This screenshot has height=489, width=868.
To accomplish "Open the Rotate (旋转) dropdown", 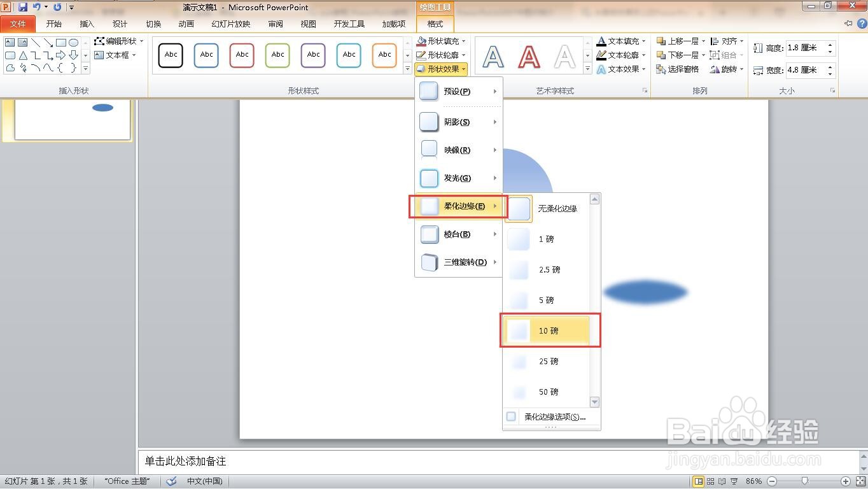I will point(727,69).
